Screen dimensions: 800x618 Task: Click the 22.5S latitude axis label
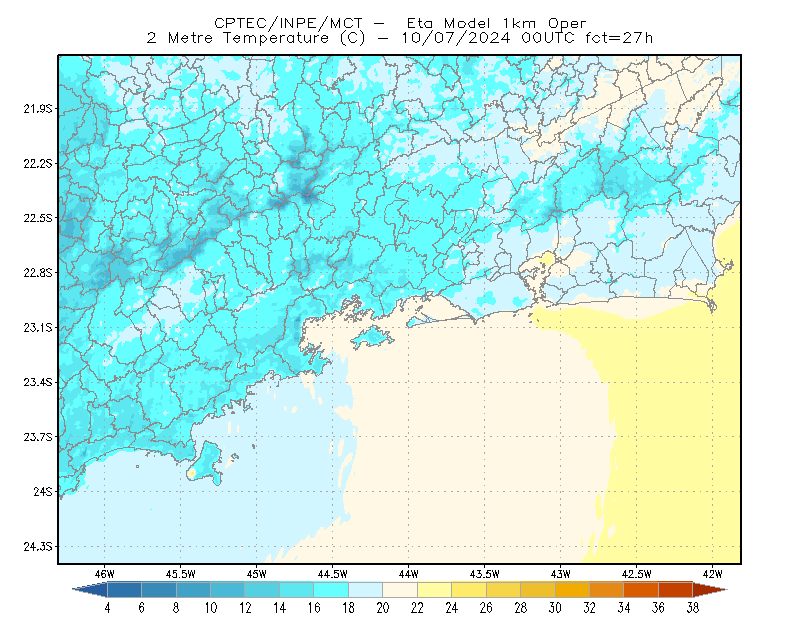point(38,218)
